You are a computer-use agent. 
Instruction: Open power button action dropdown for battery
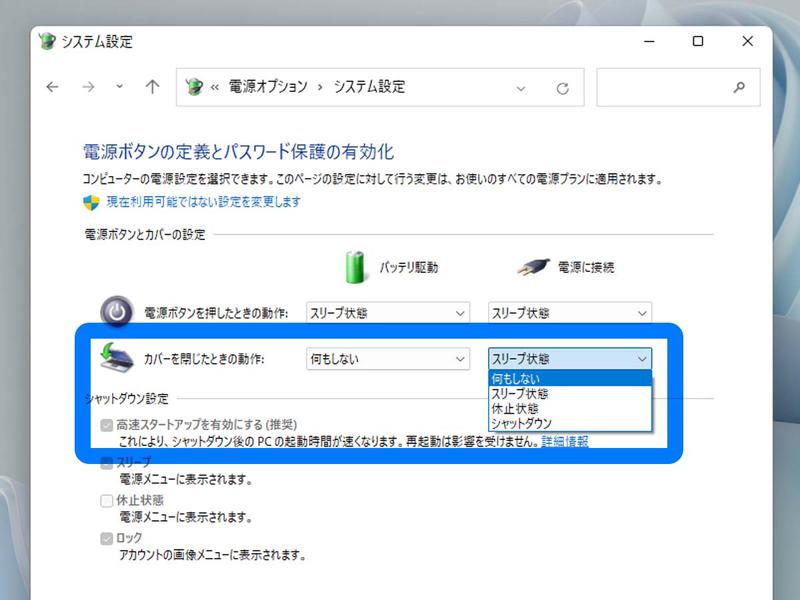tap(388, 313)
